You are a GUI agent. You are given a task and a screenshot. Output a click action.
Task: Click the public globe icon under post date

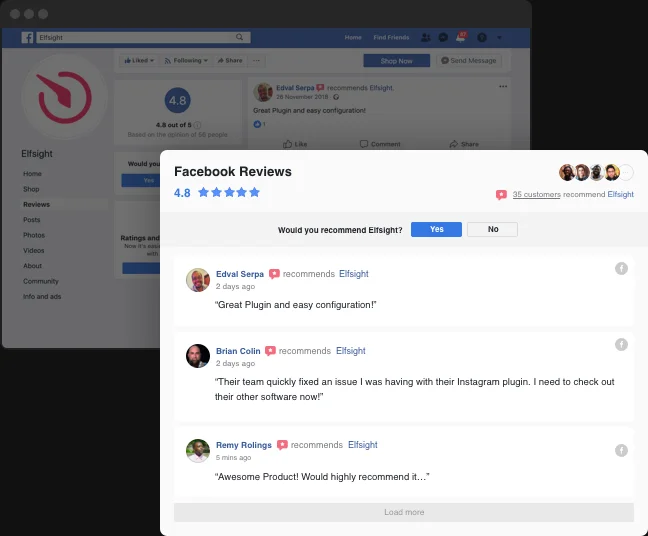(x=336, y=97)
